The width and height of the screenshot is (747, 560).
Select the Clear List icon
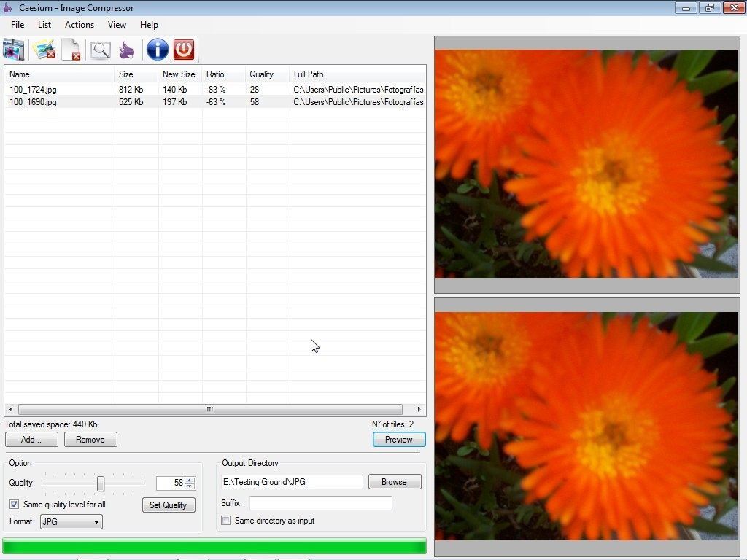(71, 50)
